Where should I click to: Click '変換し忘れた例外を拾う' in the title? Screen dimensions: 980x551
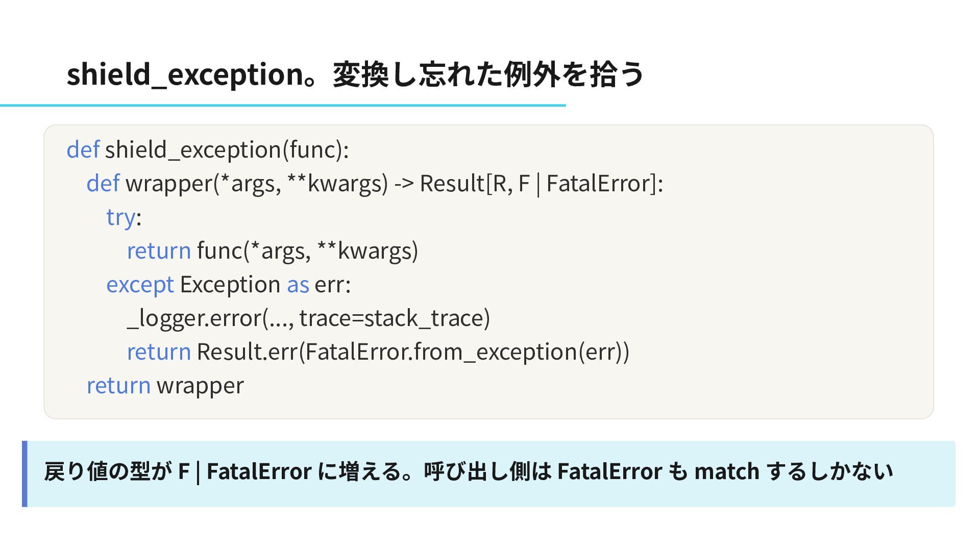click(x=487, y=74)
